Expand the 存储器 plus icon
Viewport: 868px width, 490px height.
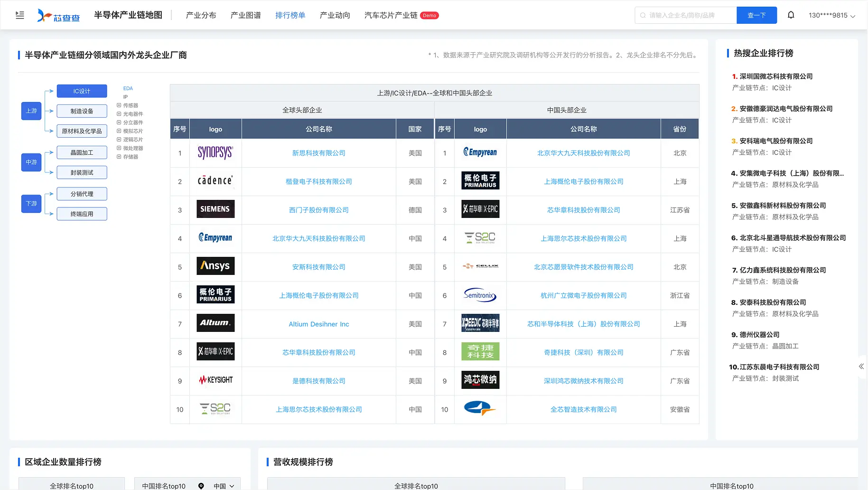pyautogui.click(x=119, y=157)
